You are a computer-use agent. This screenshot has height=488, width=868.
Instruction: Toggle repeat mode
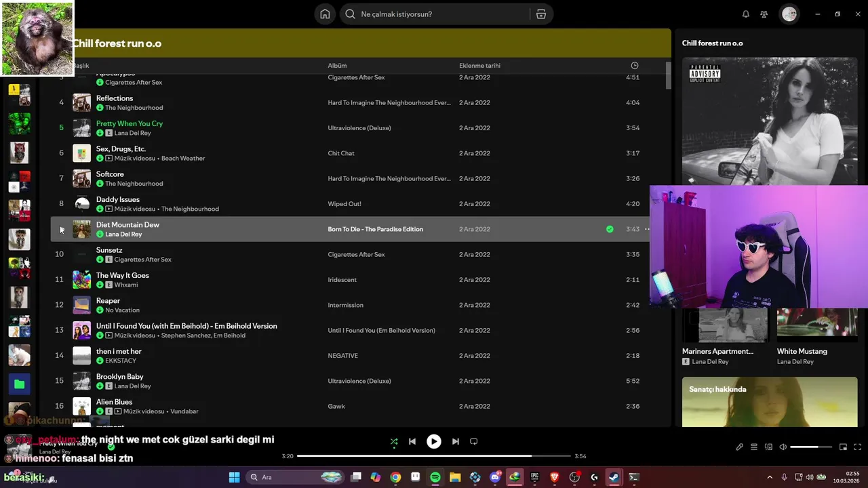pyautogui.click(x=474, y=441)
